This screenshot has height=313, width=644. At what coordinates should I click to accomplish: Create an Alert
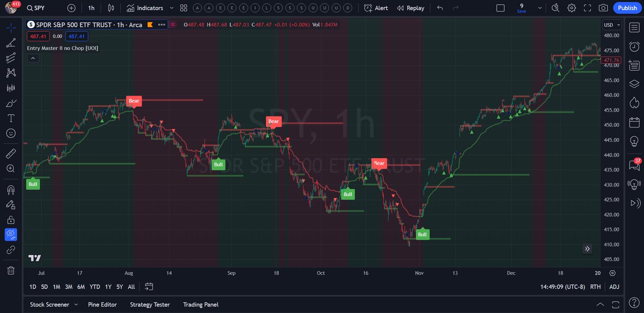(x=376, y=8)
